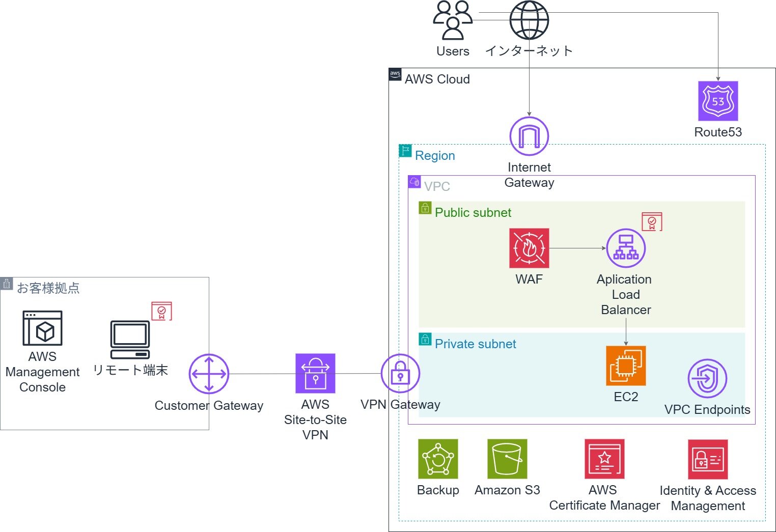Select the Internet globe icon
The height and width of the screenshot is (532, 776).
click(529, 20)
